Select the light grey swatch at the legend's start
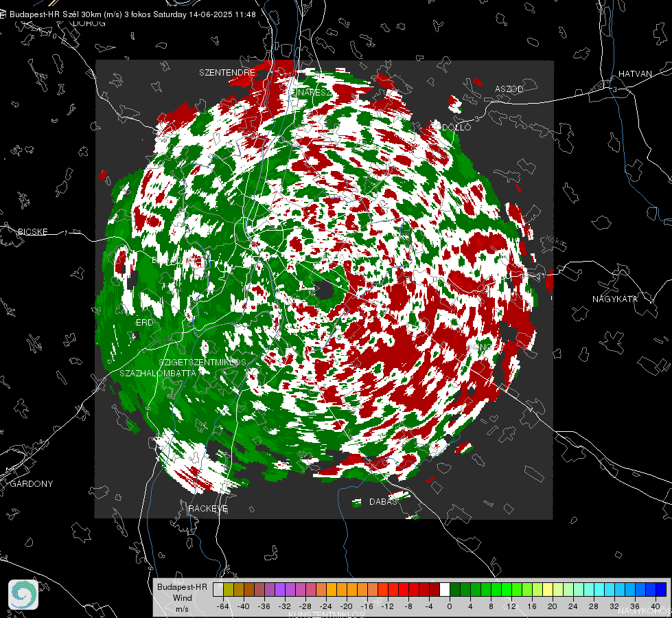This screenshot has height=618, width=672. click(x=218, y=589)
